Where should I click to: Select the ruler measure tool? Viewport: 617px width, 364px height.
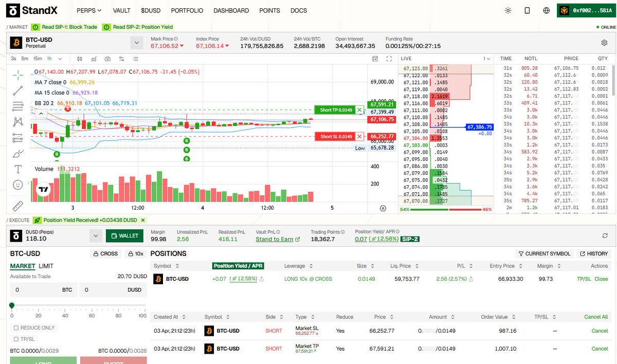pos(18,206)
